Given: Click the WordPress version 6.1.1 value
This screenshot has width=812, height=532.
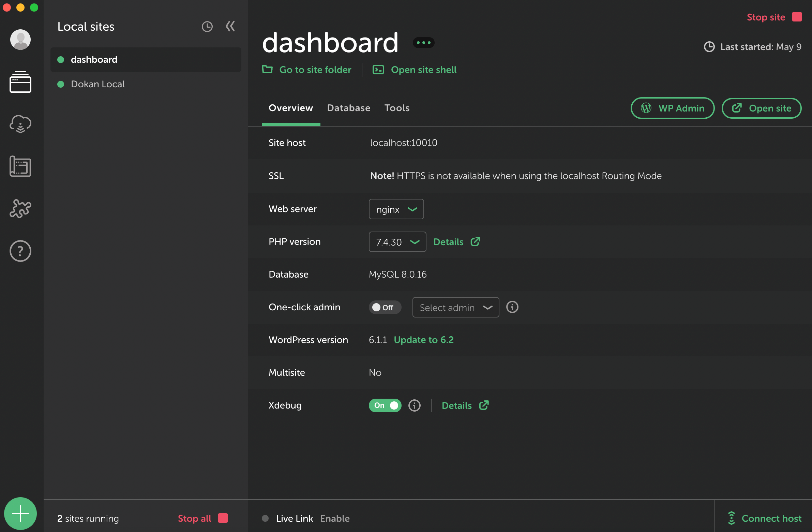Looking at the screenshot, I should coord(378,340).
